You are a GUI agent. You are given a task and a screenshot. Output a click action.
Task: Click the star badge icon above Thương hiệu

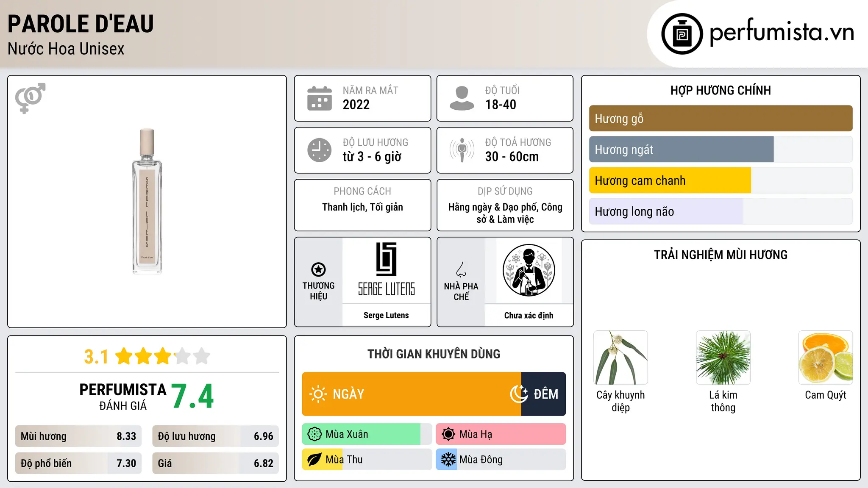(318, 269)
